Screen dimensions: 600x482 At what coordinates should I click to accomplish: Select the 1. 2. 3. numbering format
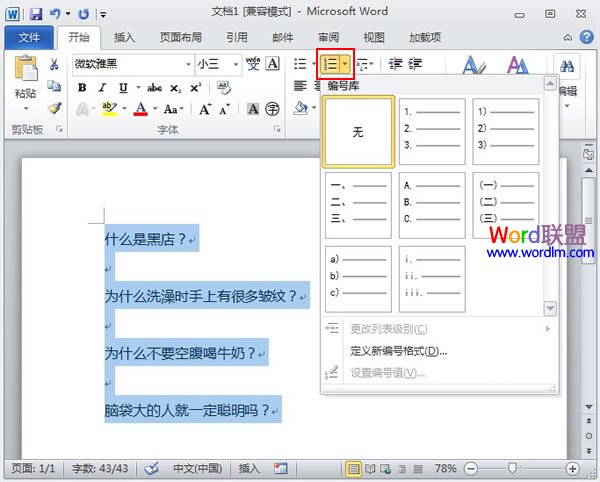[x=432, y=132]
